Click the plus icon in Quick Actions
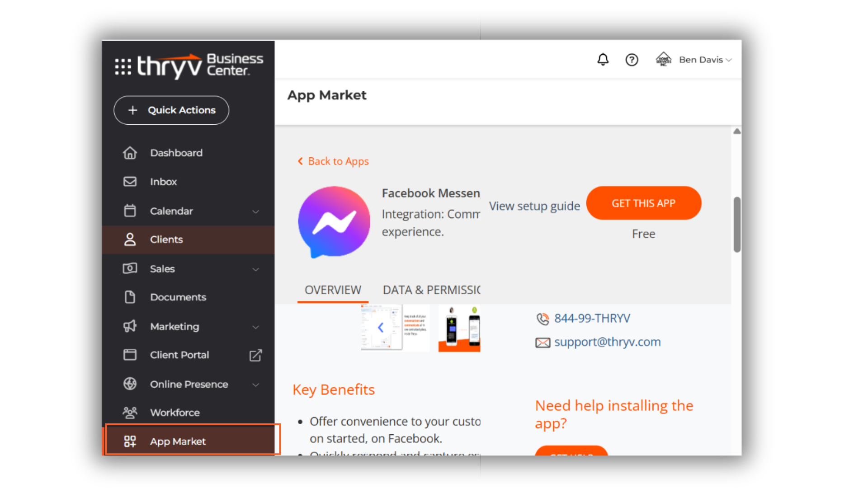This screenshot has height=488, width=868. coord(132,110)
